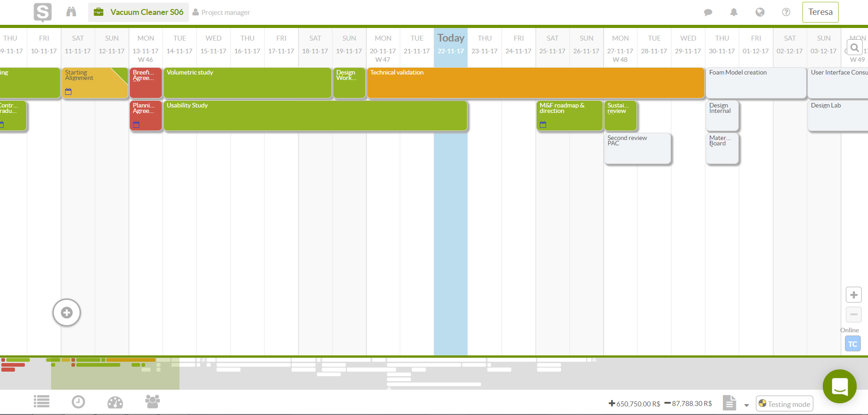
Task: Click the expenses 87,788.30 R$ value
Action: pyautogui.click(x=688, y=403)
